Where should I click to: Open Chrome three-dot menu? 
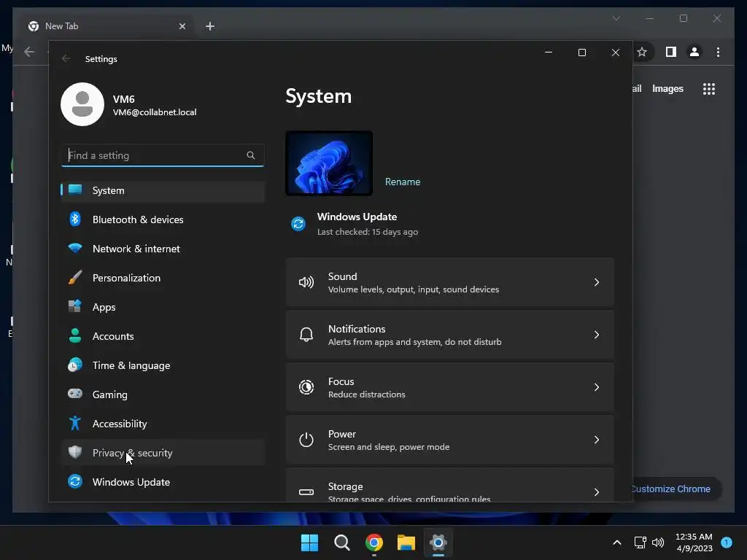point(719,52)
